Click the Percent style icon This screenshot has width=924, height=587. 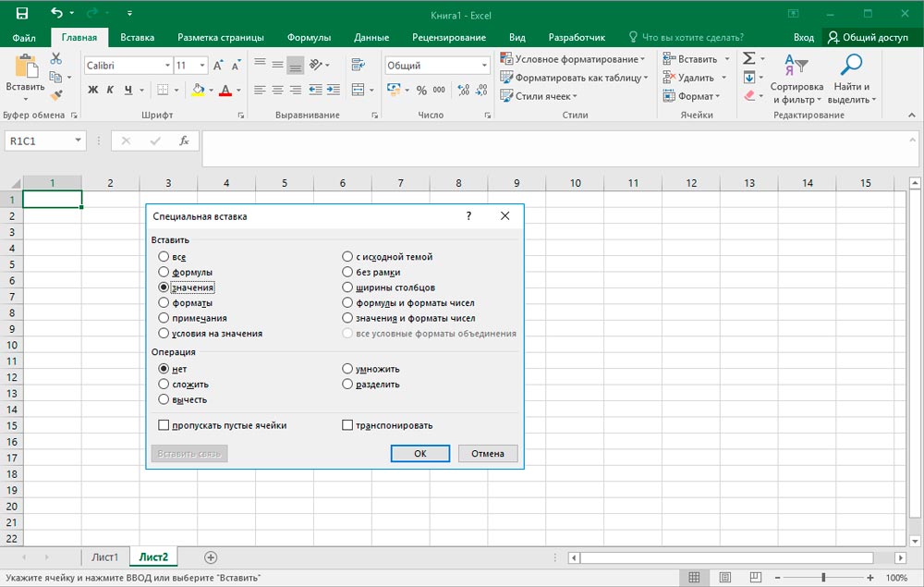coord(421,90)
